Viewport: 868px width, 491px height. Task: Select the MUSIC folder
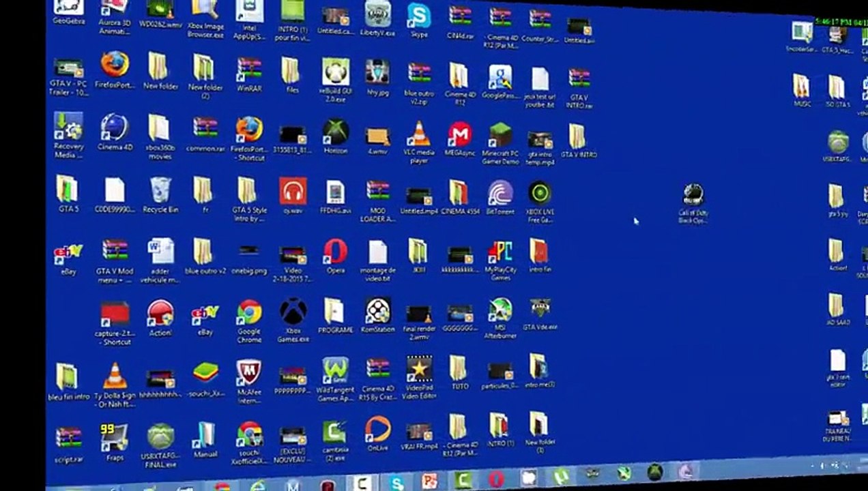pos(802,90)
